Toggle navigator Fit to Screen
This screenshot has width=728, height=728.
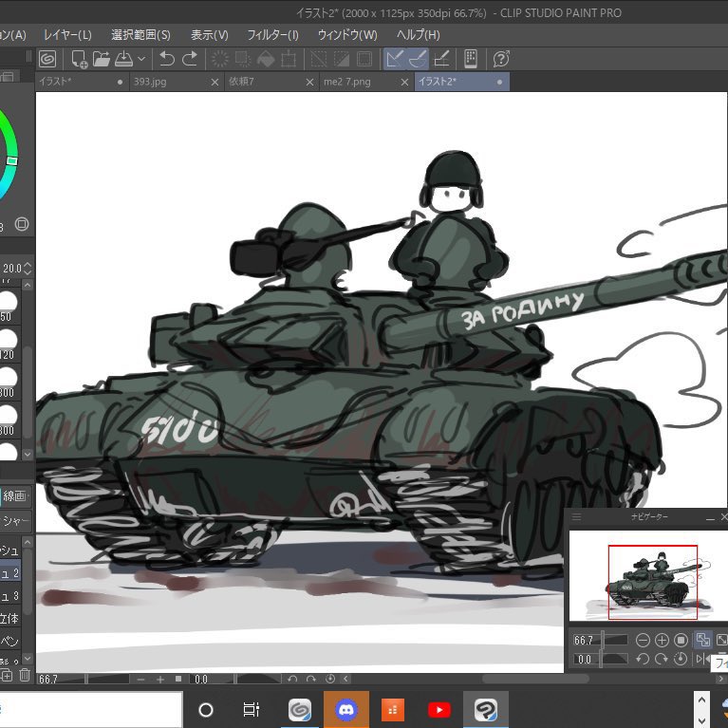coord(703,641)
